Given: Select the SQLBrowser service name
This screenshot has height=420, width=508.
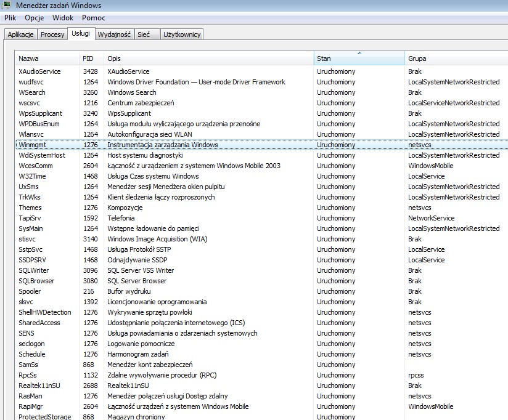Looking at the screenshot, I should click(36, 281).
